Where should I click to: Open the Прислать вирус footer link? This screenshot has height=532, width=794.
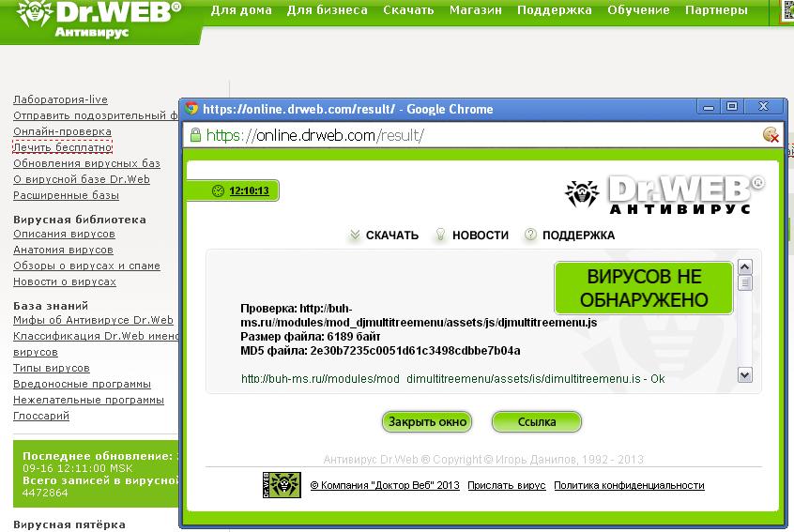507,485
